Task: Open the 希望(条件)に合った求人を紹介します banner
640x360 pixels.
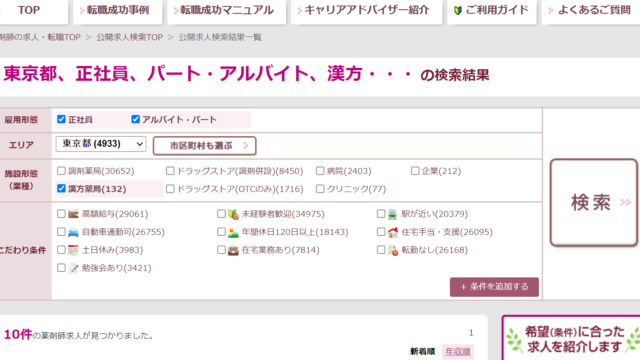Action: point(571,338)
